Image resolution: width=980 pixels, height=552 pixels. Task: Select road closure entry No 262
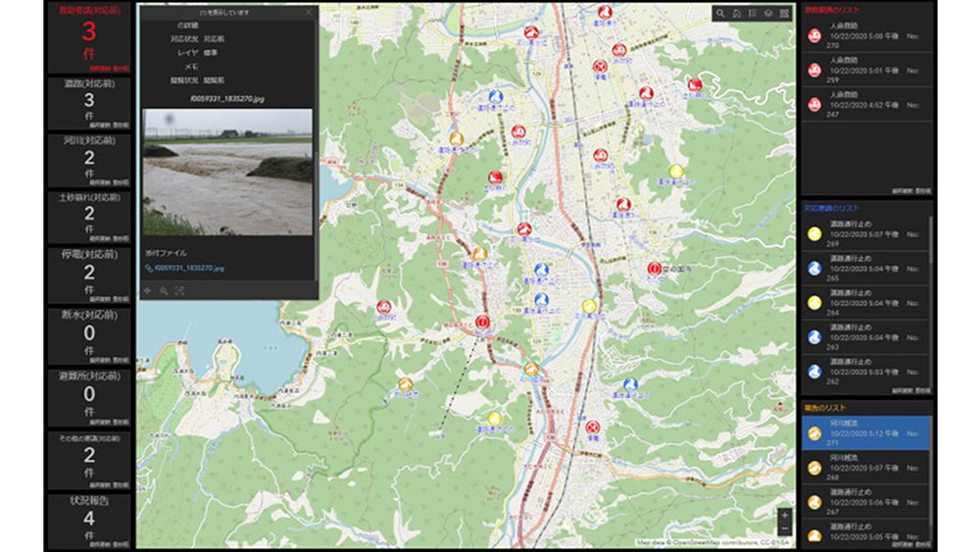(865, 372)
